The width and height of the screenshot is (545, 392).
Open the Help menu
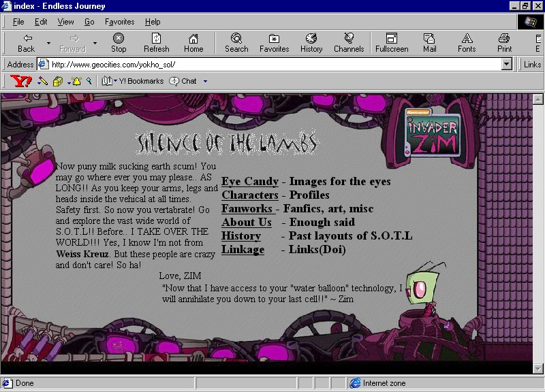coord(153,22)
